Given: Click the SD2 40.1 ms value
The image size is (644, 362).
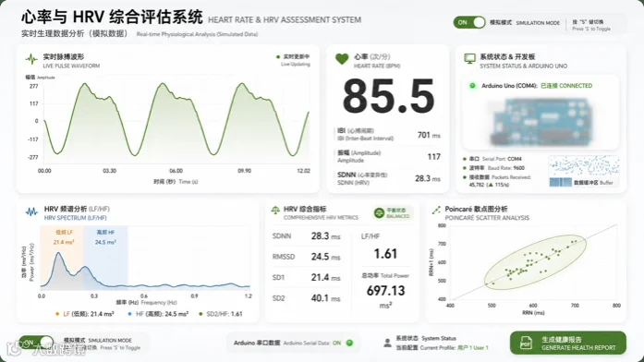Looking at the screenshot, I should (x=326, y=298).
